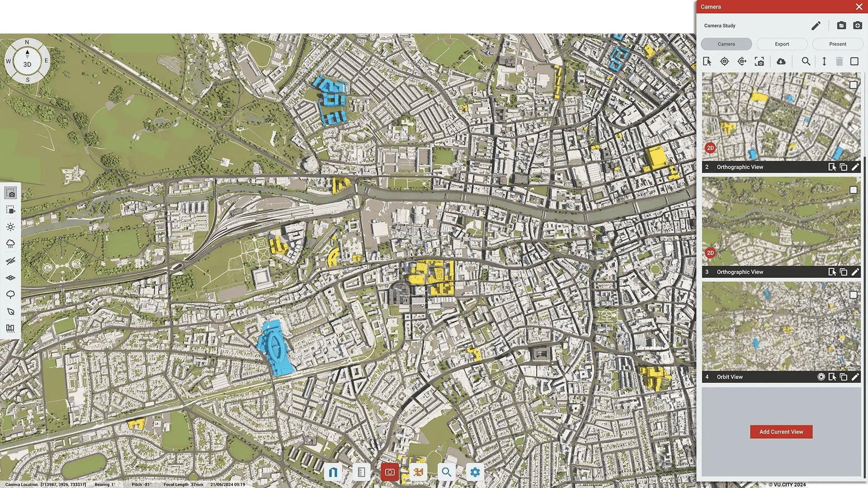Tick the checkbox on Orbit View 4 thumbnail
Image resolution: width=868 pixels, height=488 pixels.
(x=853, y=295)
